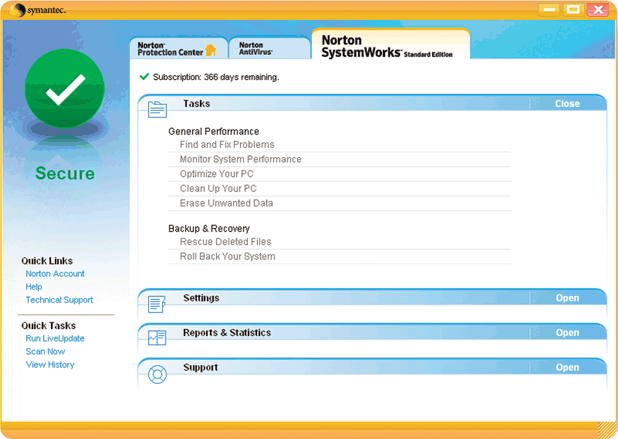This screenshot has width=618, height=439.
Task: Open the Help quick link
Action: [x=34, y=286]
